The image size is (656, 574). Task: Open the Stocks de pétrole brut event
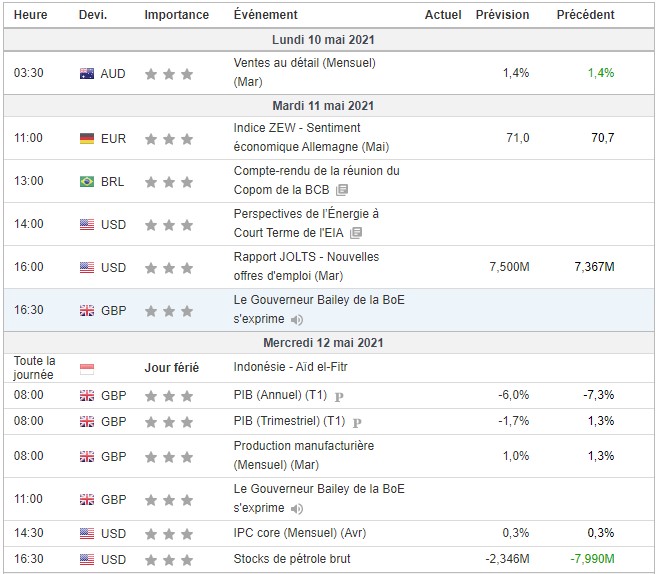coord(292,559)
